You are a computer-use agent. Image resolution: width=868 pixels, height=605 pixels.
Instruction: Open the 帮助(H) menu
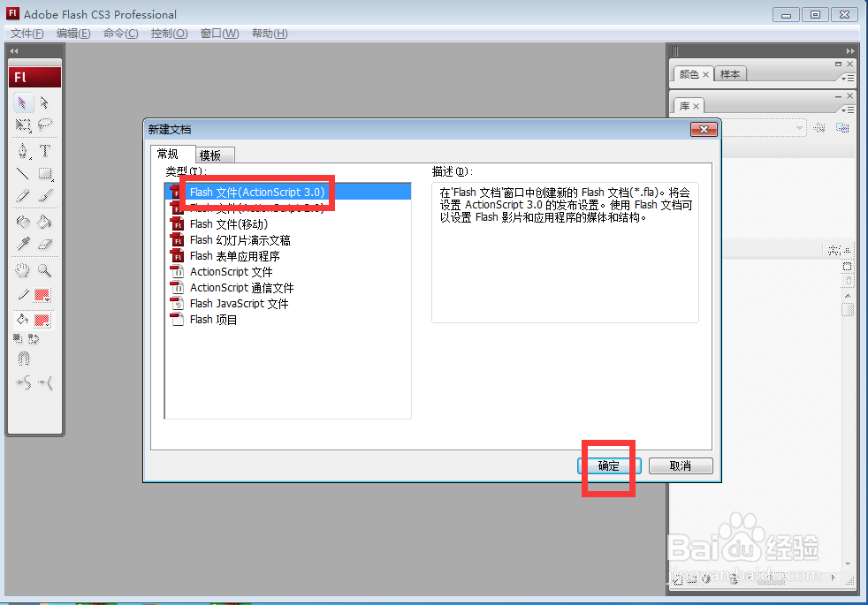point(270,34)
